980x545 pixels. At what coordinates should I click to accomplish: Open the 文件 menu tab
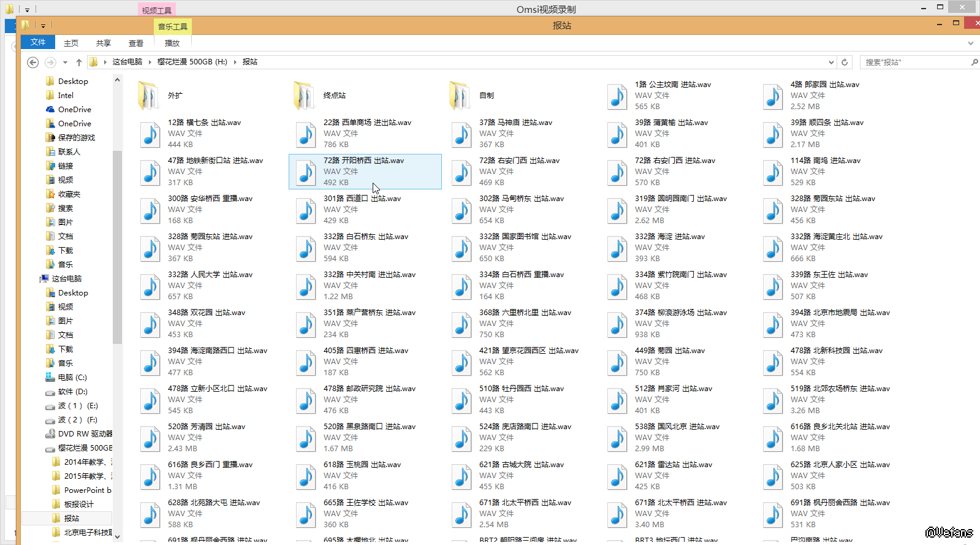point(38,42)
